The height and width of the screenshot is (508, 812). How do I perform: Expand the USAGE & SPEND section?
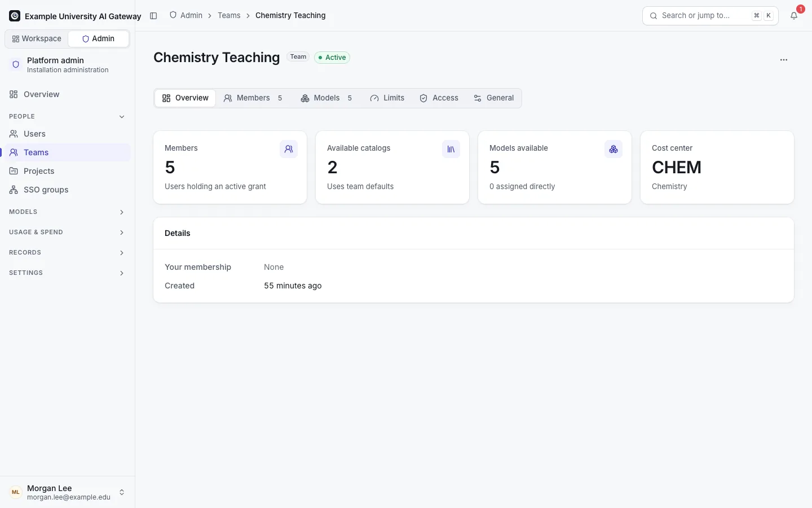67,232
